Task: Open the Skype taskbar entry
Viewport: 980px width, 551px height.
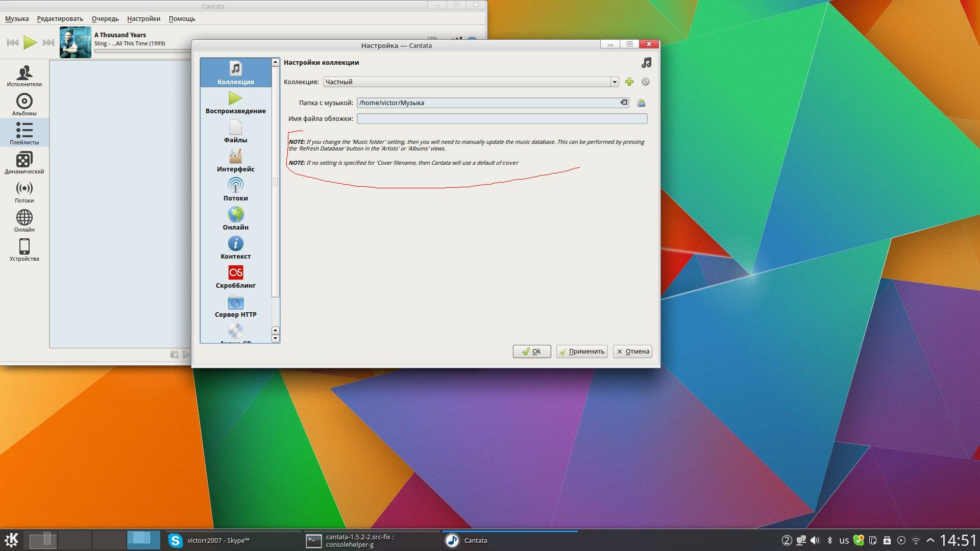Action: pyautogui.click(x=218, y=541)
